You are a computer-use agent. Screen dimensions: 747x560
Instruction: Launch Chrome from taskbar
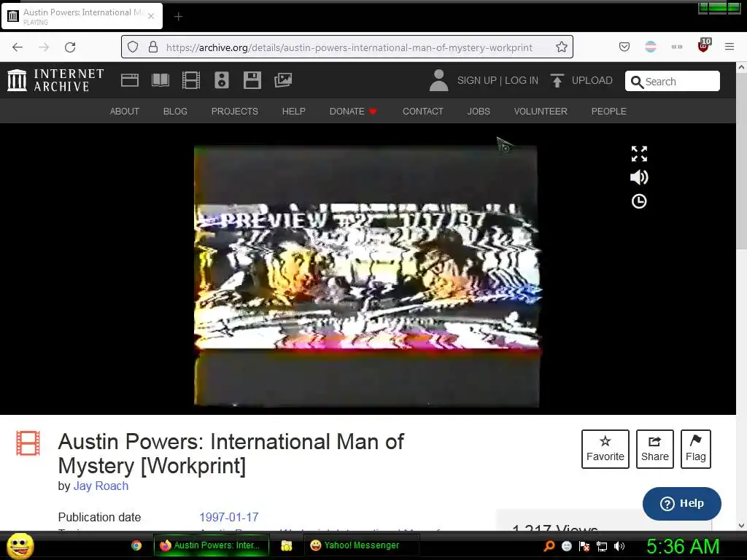136,545
